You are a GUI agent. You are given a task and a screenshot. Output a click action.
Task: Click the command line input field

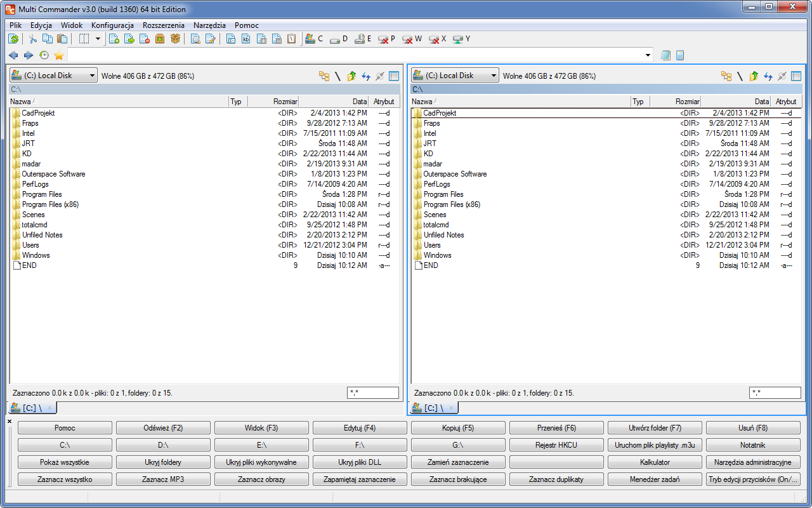tap(355, 55)
